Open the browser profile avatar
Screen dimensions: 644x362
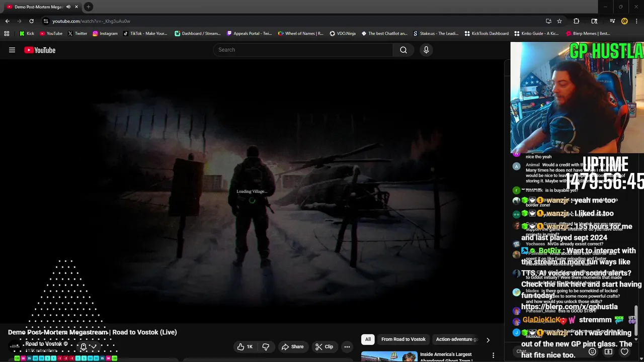[624, 21]
